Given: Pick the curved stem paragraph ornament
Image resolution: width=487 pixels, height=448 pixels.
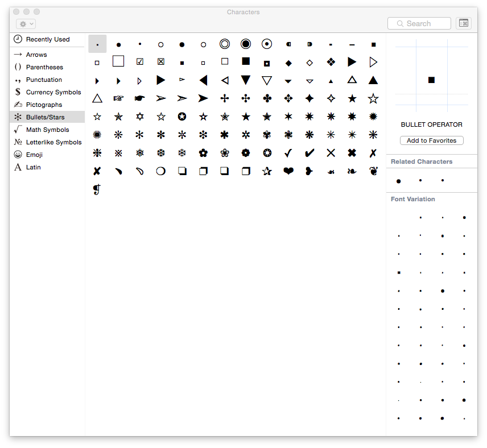Looking at the screenshot, I should point(97,189).
